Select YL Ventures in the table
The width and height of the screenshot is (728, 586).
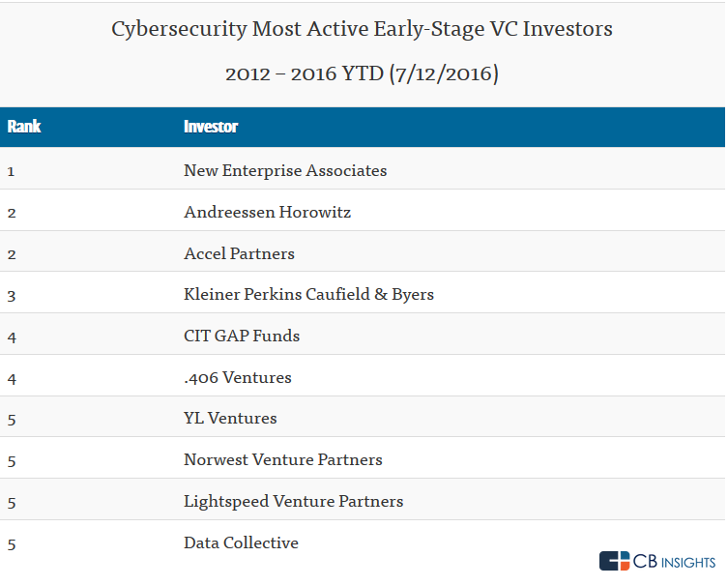[x=230, y=418]
